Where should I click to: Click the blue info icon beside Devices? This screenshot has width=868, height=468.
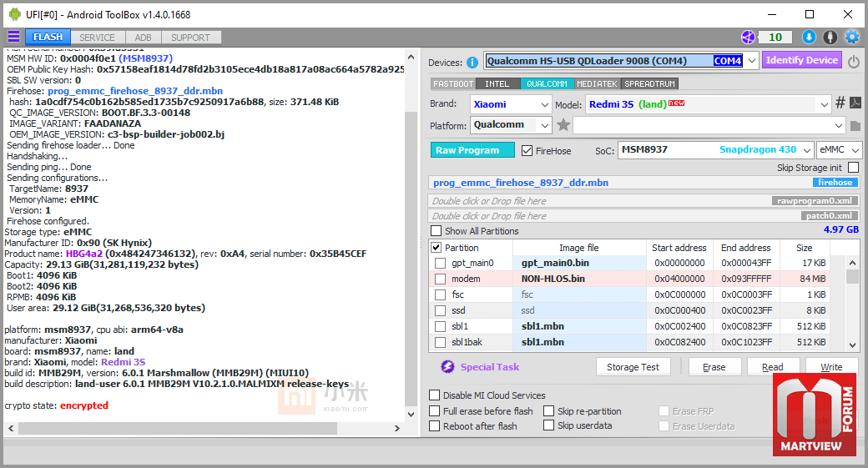pyautogui.click(x=472, y=63)
